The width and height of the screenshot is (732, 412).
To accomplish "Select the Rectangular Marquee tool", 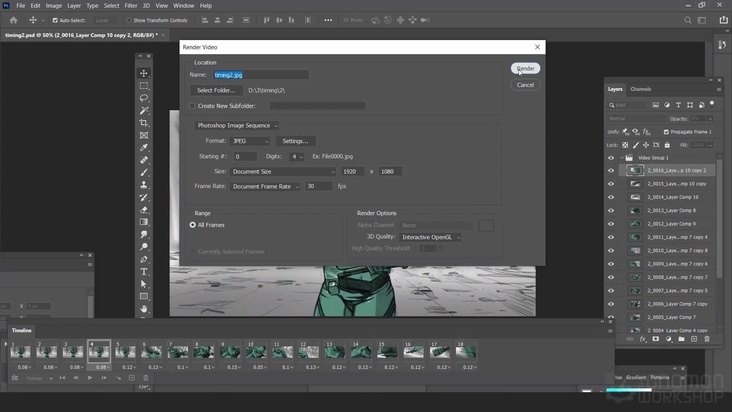I will pyautogui.click(x=144, y=86).
